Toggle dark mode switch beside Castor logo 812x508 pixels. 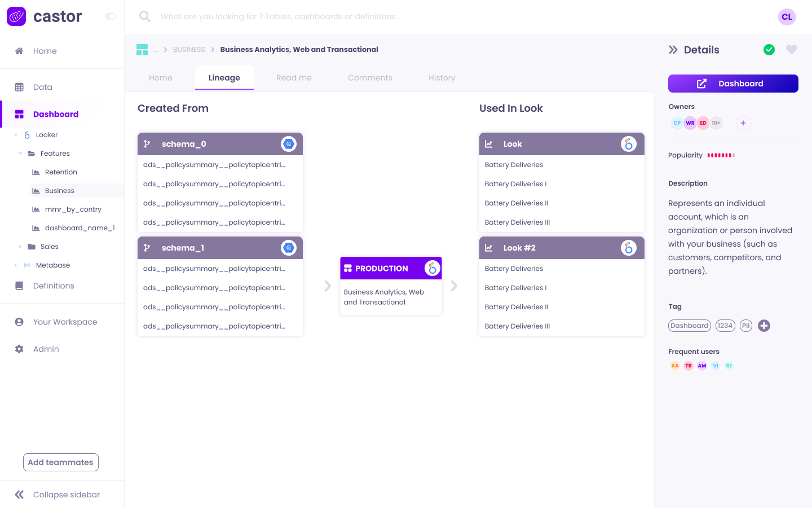click(x=110, y=16)
